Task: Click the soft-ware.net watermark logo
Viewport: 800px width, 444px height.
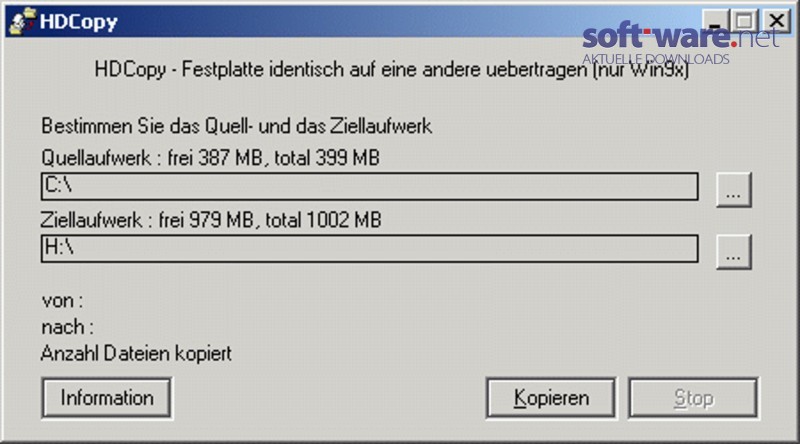Action: (x=681, y=37)
